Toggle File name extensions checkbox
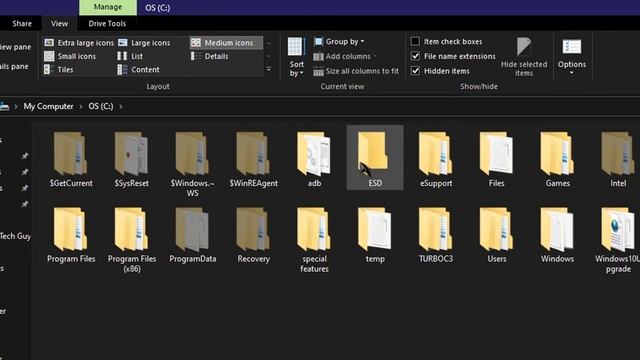 pyautogui.click(x=415, y=56)
